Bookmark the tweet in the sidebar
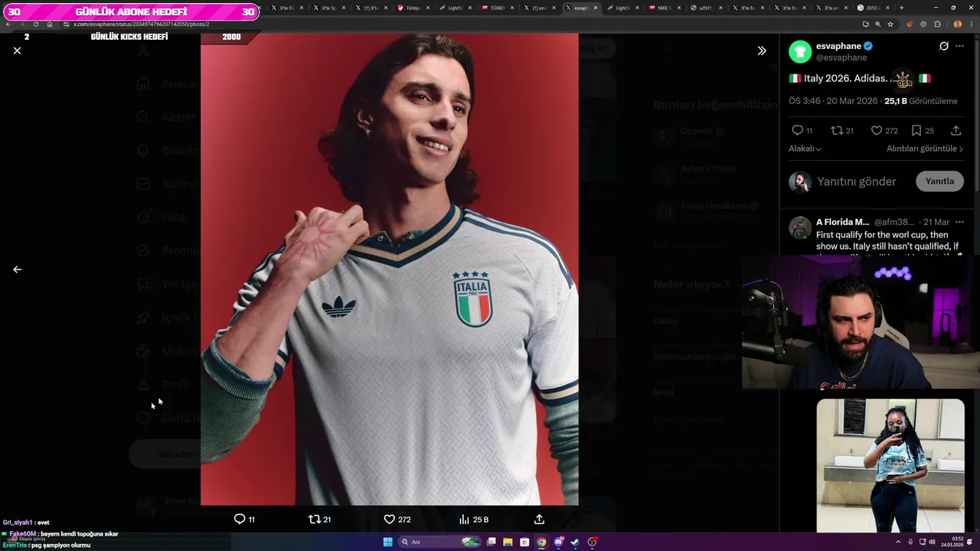The width and height of the screenshot is (980, 551). click(x=916, y=130)
